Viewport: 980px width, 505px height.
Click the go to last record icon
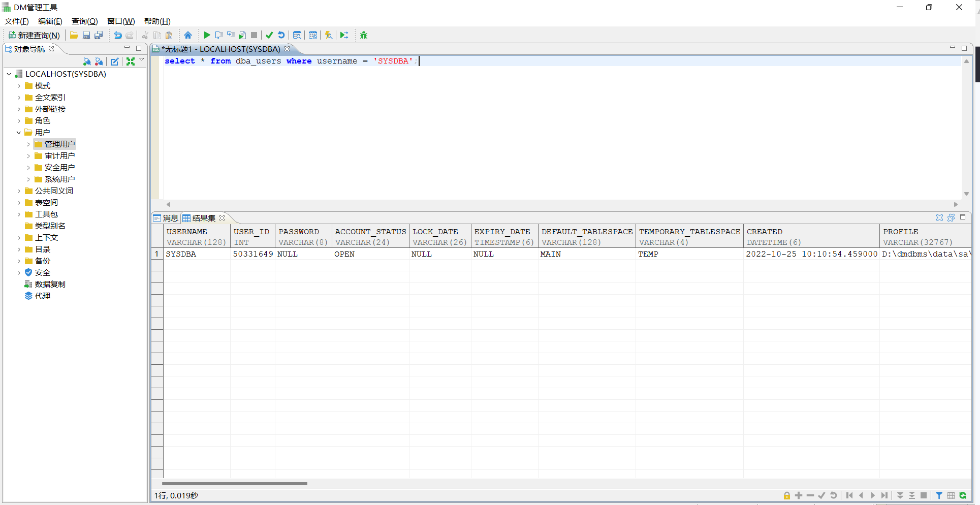pyautogui.click(x=884, y=495)
